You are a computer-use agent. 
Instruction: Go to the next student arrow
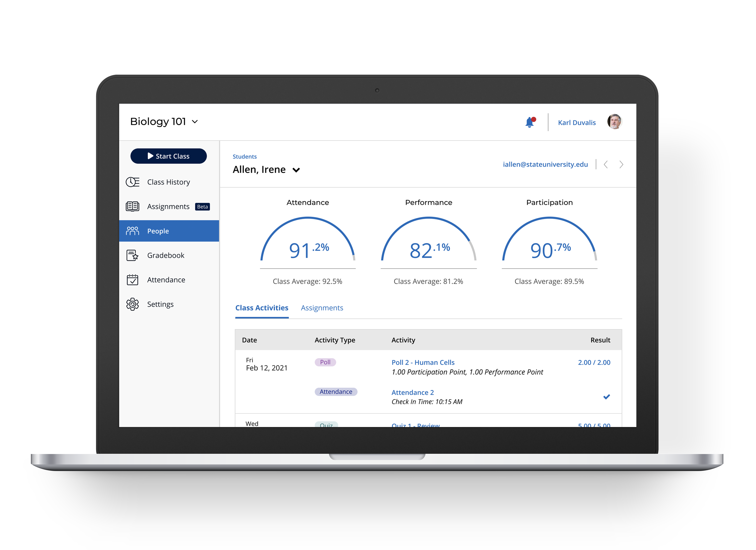621,164
